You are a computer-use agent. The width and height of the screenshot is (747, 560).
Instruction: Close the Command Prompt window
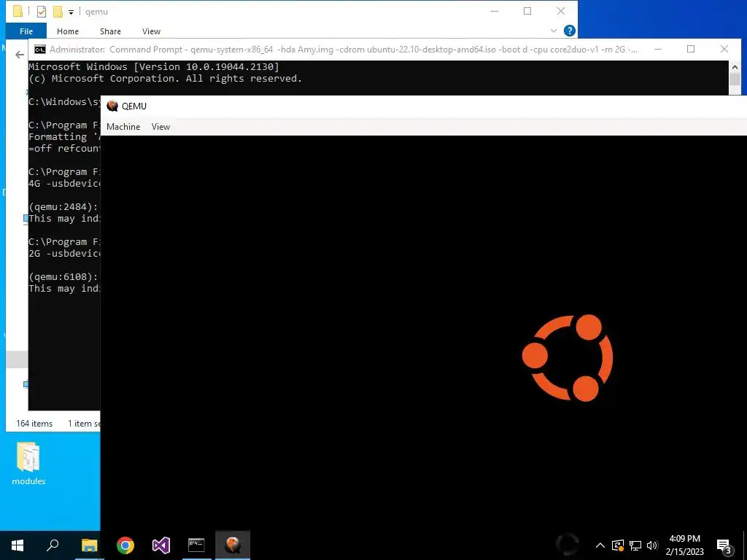click(x=724, y=49)
